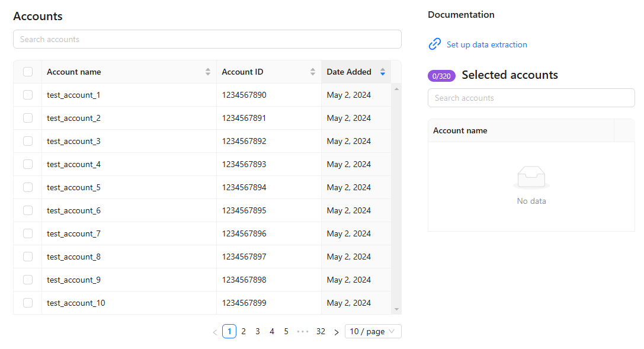Viewport: 644px width, 349px height.
Task: Click the link icon beside Set up data extraction
Action: tap(435, 44)
